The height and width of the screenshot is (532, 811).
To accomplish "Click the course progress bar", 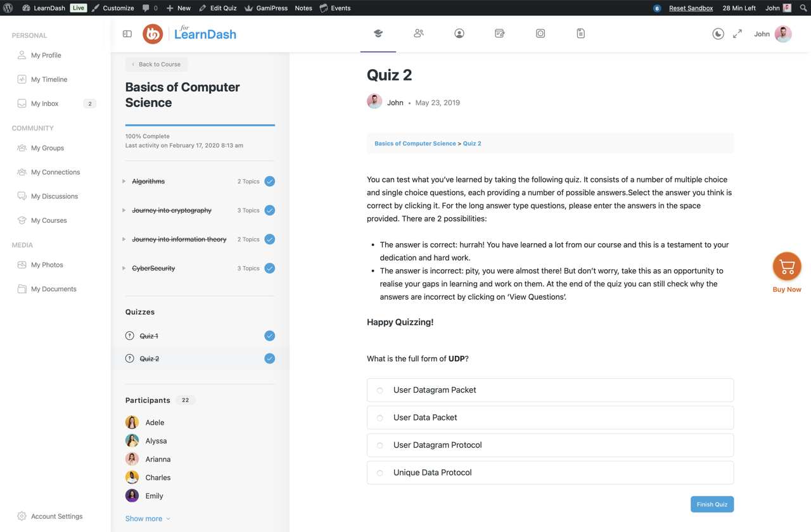I will coord(200,125).
